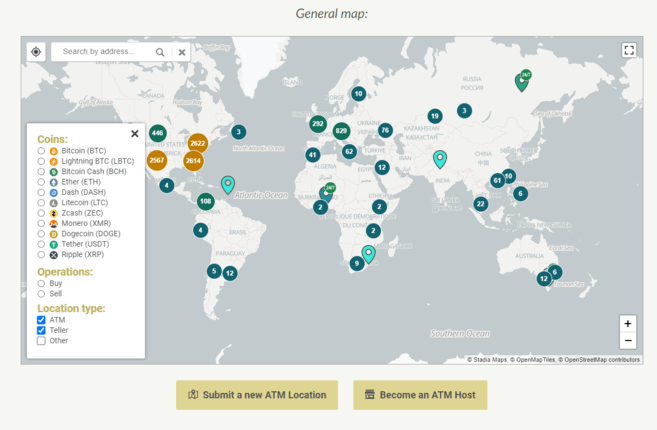Clear the address search with X
Viewport: 657px width, 430px height.
182,52
